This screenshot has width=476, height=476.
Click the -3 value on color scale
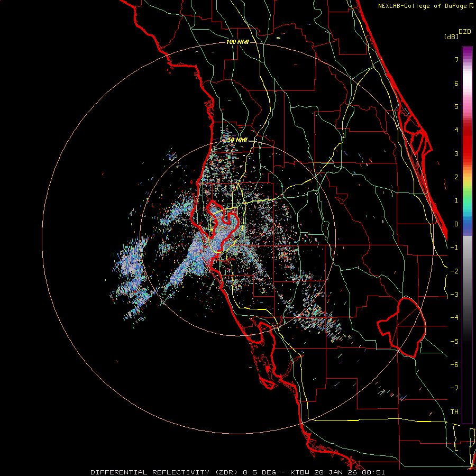[x=454, y=295]
